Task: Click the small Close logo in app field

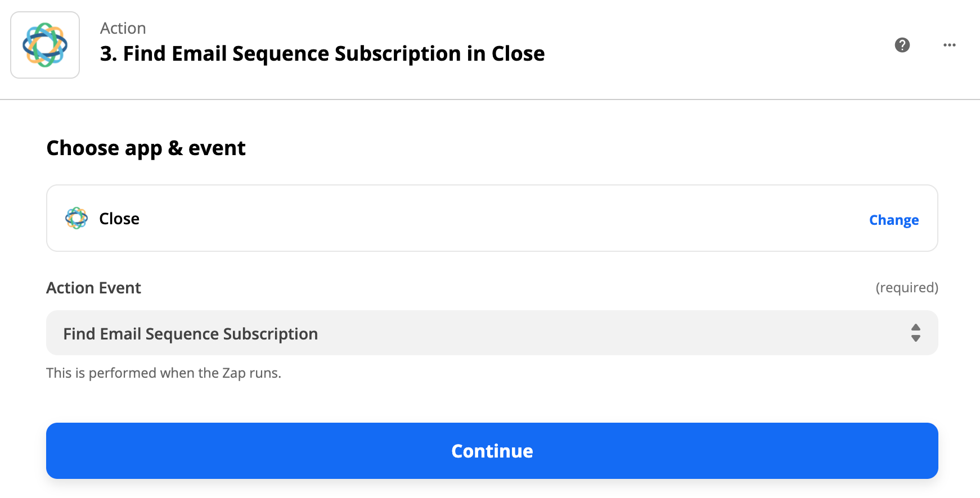Action: (77, 218)
